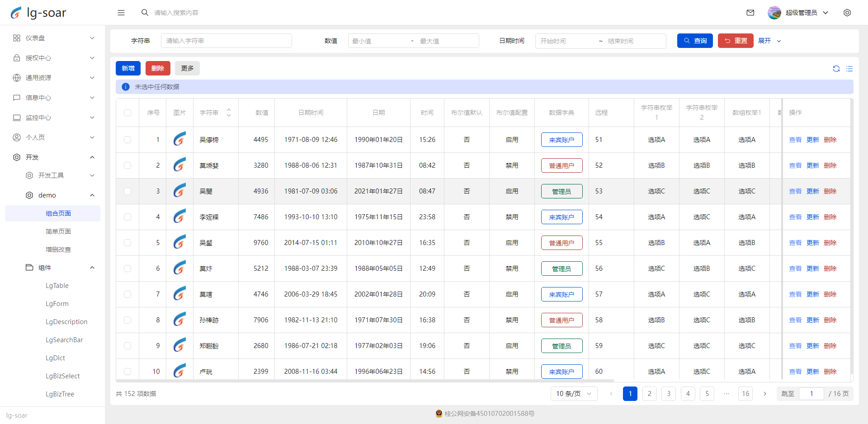Collapse the 组件 submenu chevron
868x424 pixels.
pyautogui.click(x=92, y=268)
